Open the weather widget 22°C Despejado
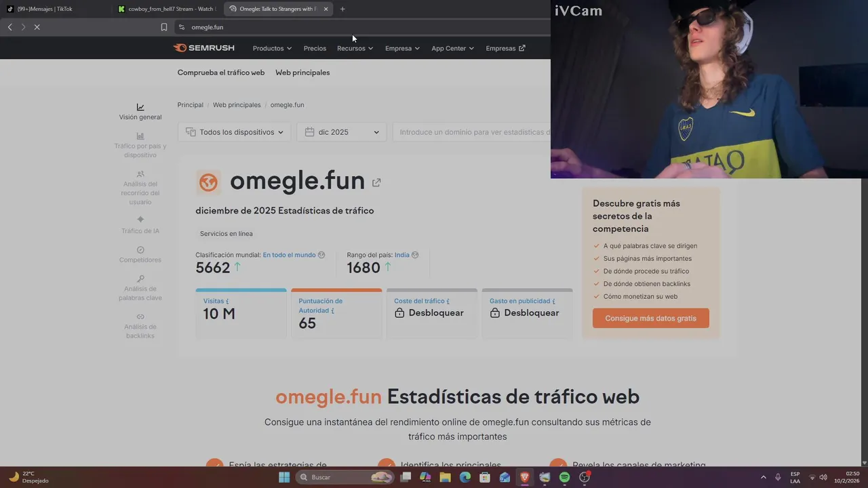 point(28,477)
